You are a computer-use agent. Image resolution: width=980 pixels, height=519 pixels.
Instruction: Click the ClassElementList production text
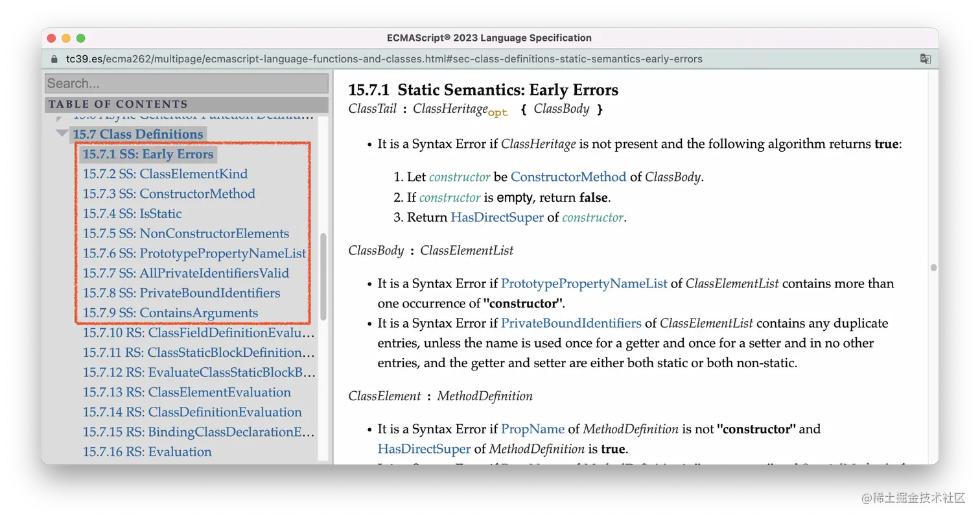(x=467, y=250)
